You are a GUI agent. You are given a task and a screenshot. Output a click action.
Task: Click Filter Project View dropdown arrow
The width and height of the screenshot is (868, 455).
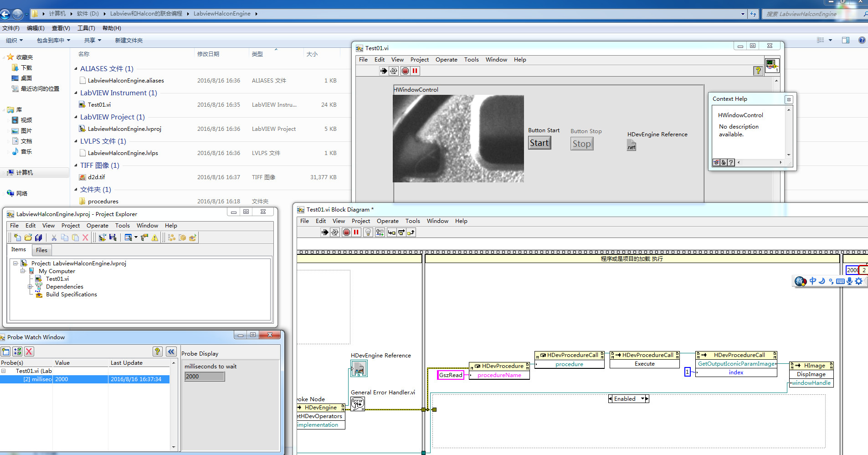[x=136, y=238]
